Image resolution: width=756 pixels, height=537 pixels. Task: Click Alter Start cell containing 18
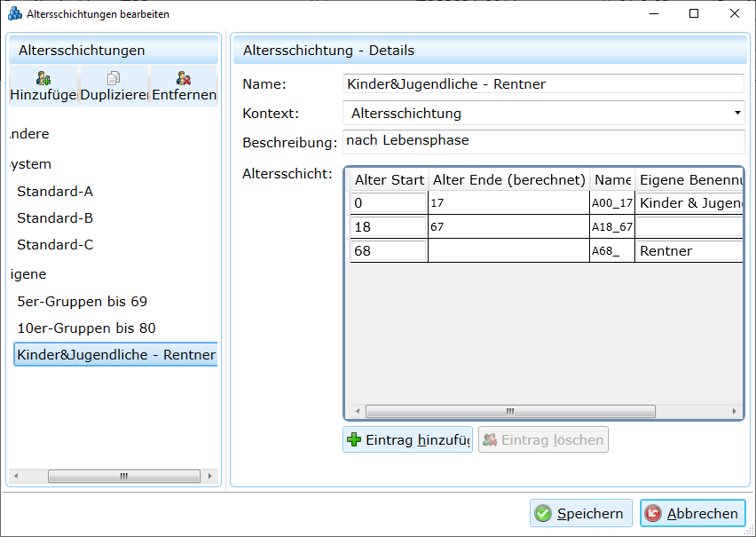(389, 227)
